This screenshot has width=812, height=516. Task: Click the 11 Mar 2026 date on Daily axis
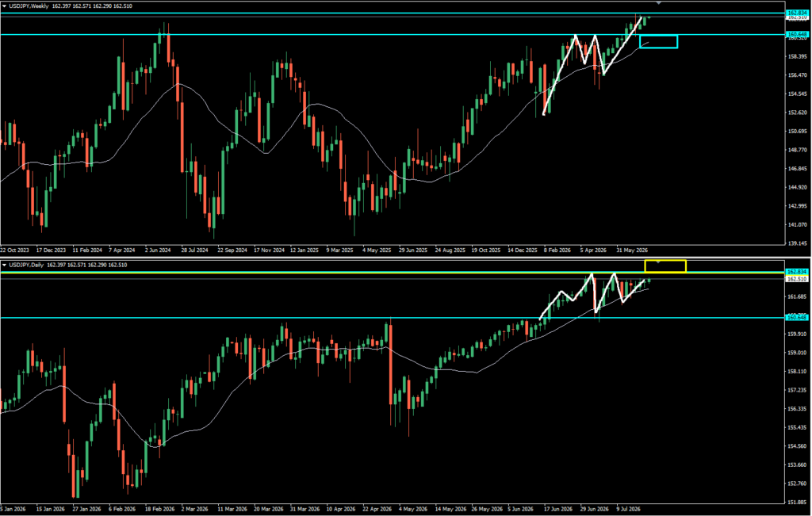click(232, 509)
